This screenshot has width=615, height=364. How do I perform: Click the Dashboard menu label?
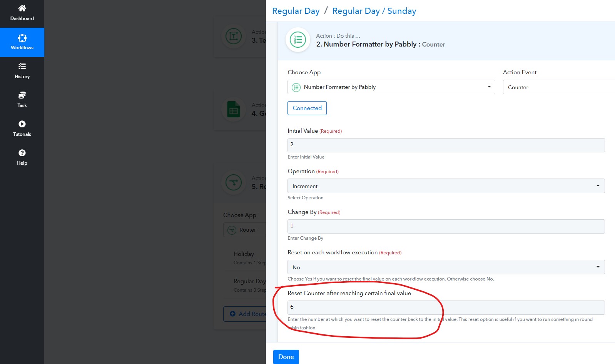pyautogui.click(x=22, y=18)
